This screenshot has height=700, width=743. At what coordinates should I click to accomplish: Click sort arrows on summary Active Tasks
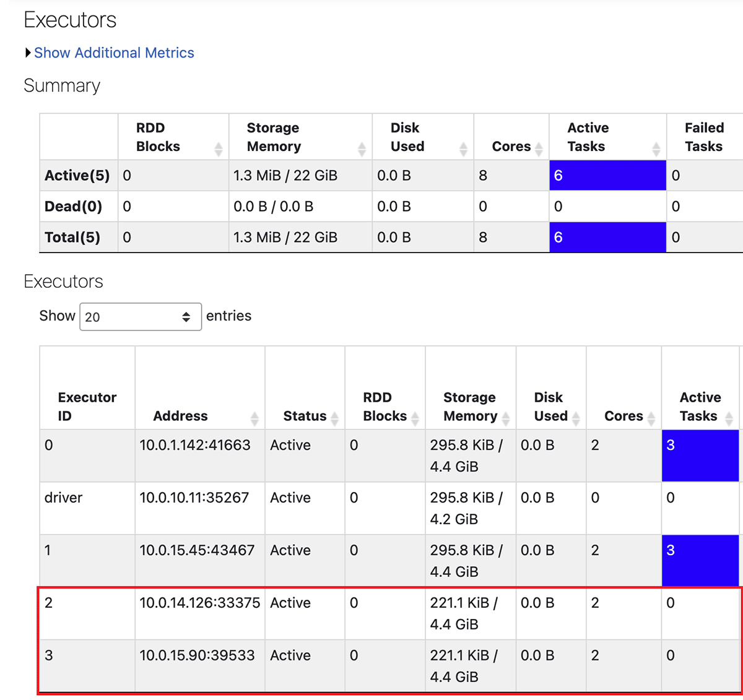[x=656, y=149]
